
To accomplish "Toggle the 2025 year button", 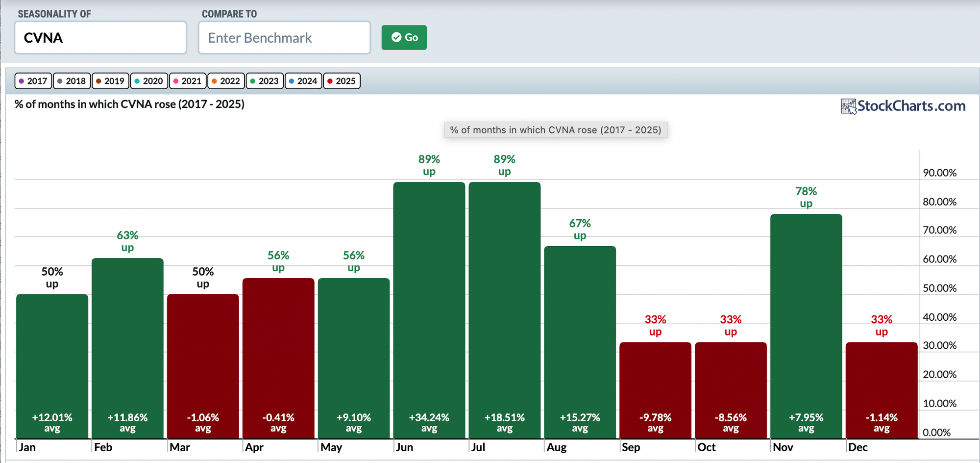I will tap(342, 81).
